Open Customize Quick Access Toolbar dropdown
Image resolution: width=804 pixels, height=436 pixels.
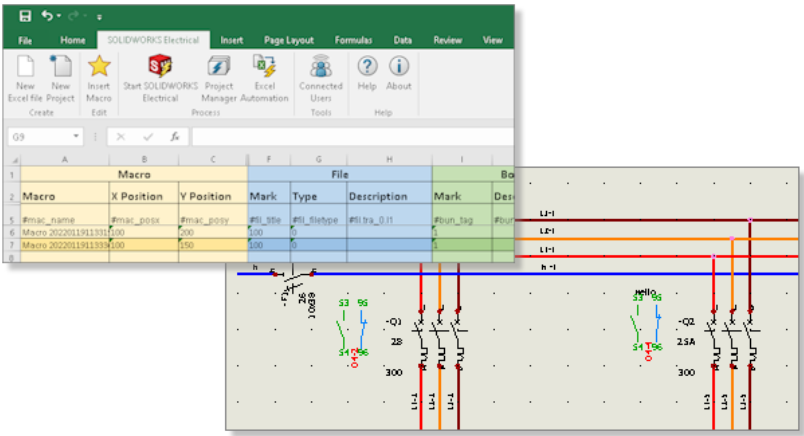point(99,17)
